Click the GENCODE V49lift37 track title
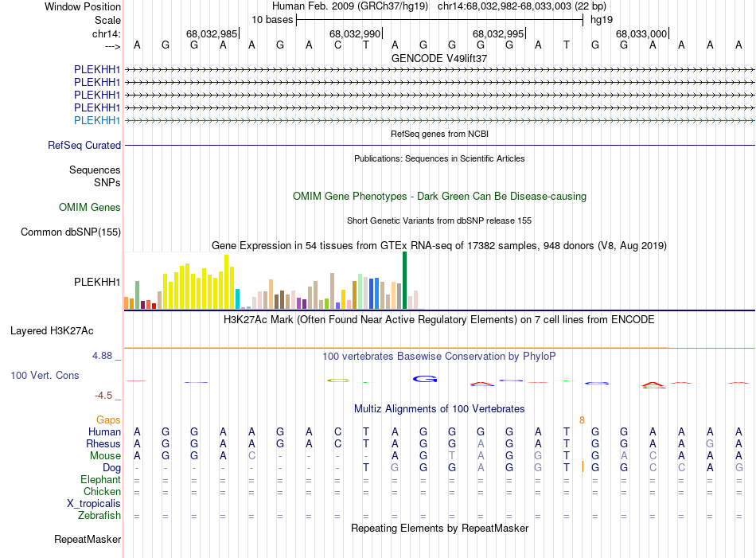Image resolution: width=756 pixels, height=558 pixels. point(439,58)
